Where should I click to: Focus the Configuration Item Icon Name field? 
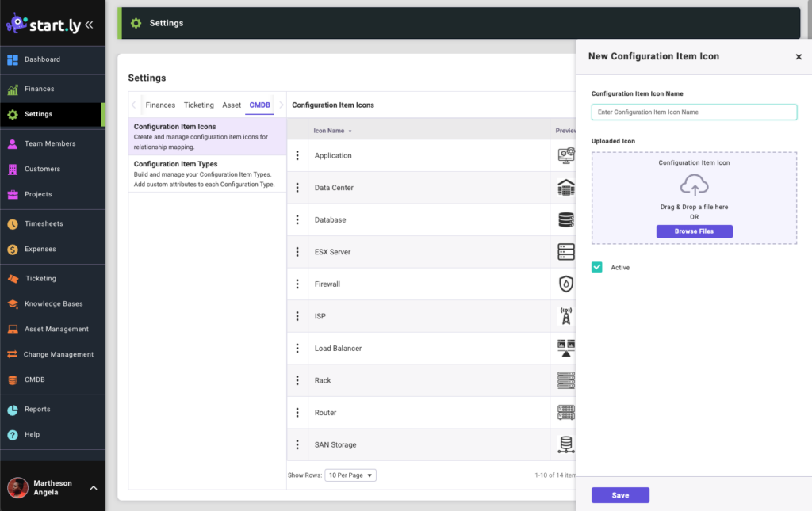(694, 112)
